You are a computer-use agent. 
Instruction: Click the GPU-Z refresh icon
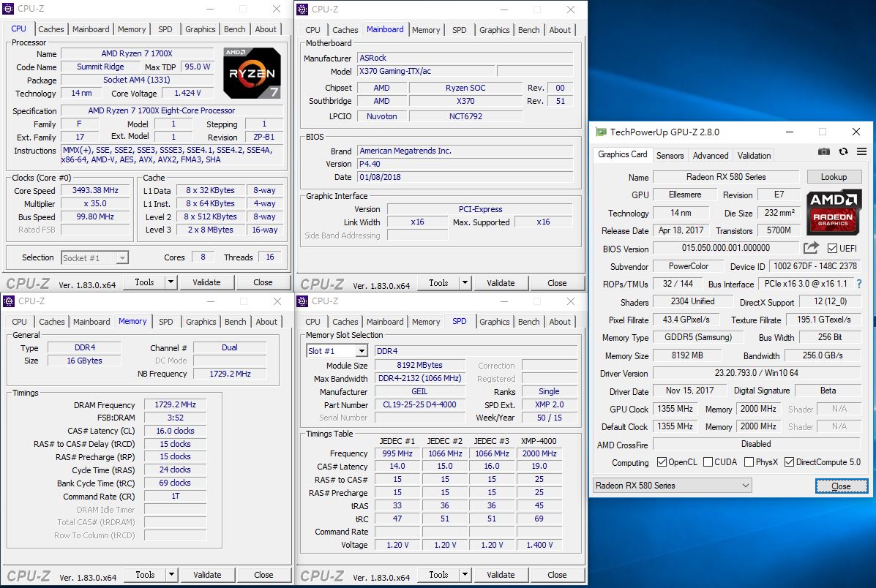point(843,152)
